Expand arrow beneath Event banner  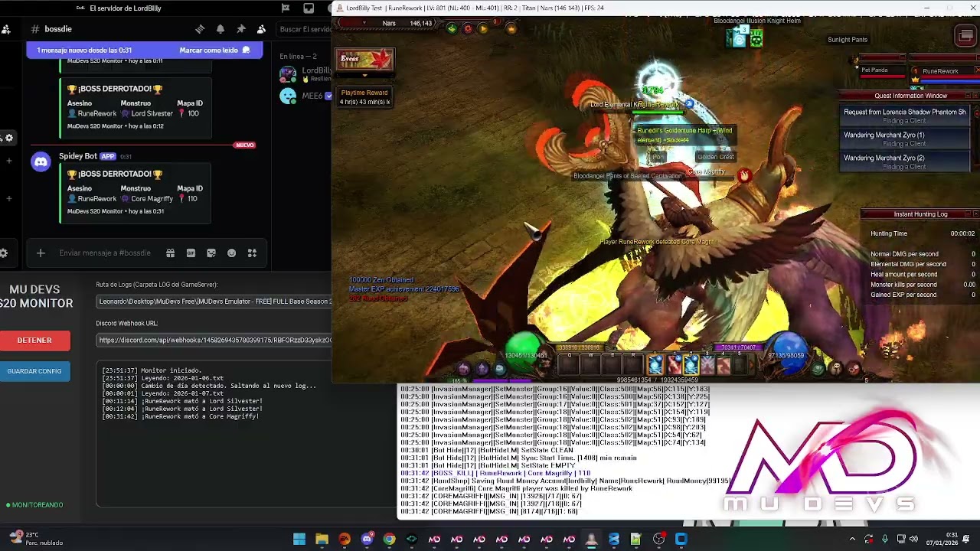click(365, 75)
